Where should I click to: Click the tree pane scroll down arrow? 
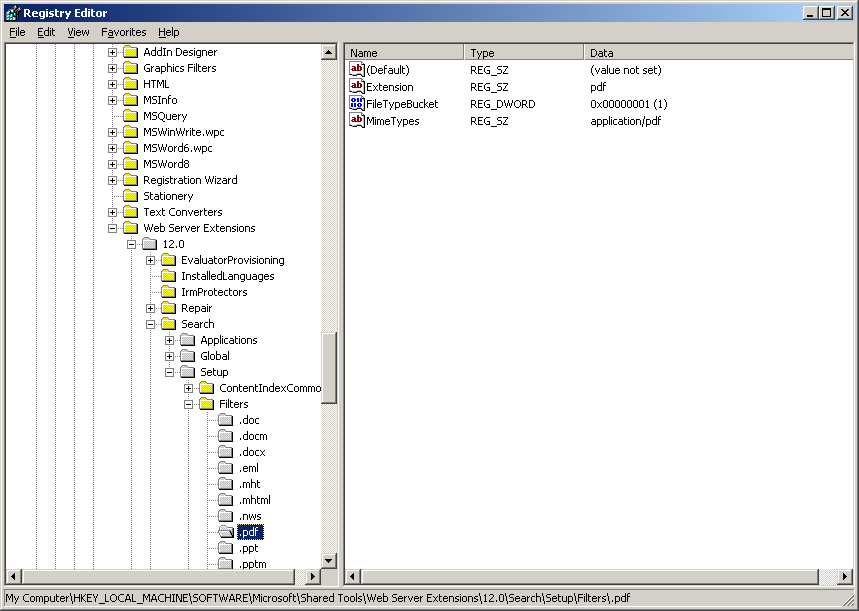[x=329, y=561]
